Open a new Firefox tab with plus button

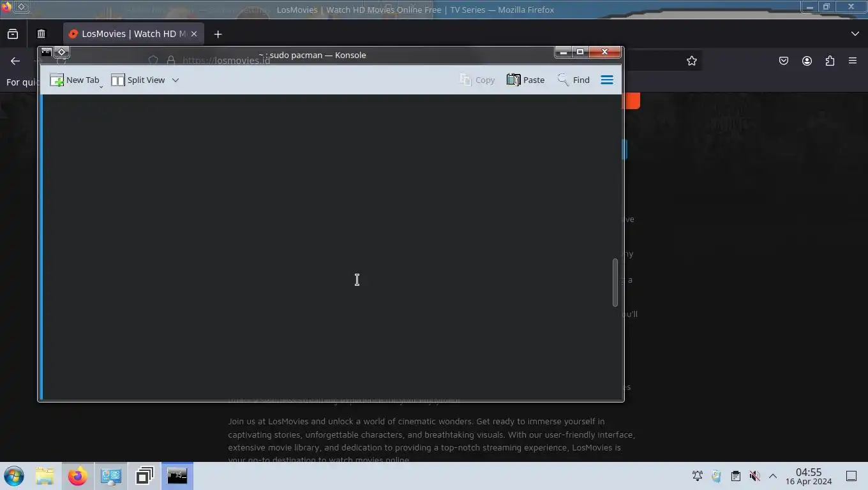click(218, 34)
